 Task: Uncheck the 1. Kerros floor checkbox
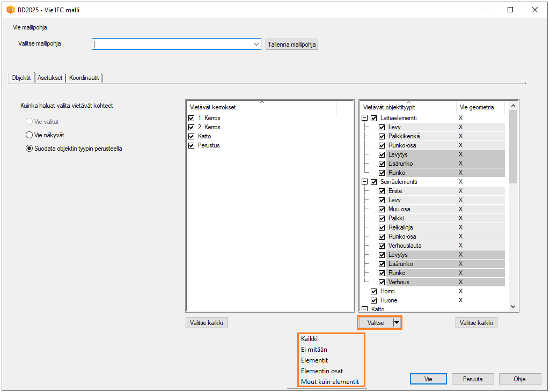[192, 118]
